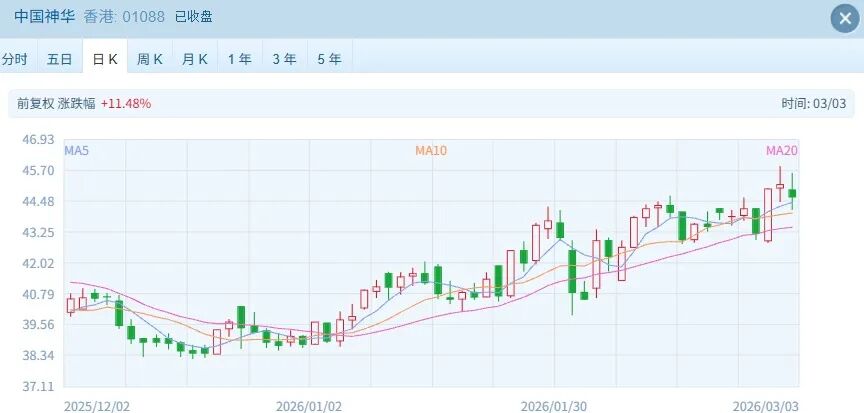Click the MA20 moving average legend
Image resolution: width=864 pixels, height=413 pixels.
(781, 150)
